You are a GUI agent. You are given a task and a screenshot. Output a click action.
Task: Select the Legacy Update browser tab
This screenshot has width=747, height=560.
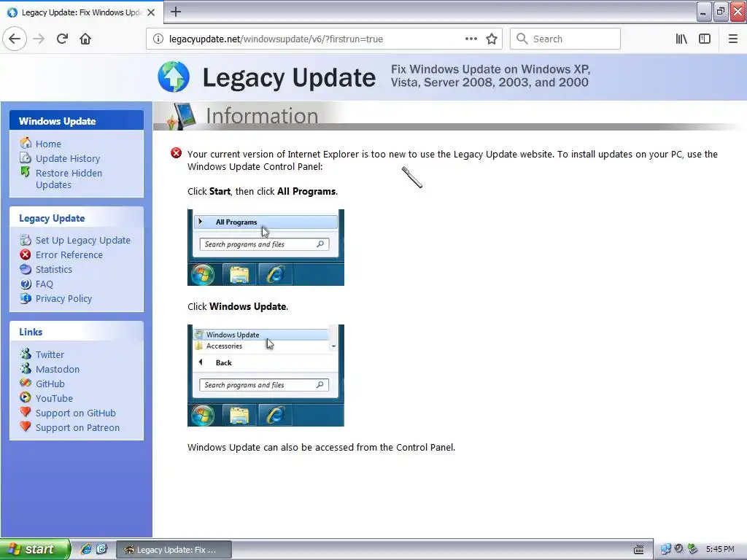tap(82, 12)
